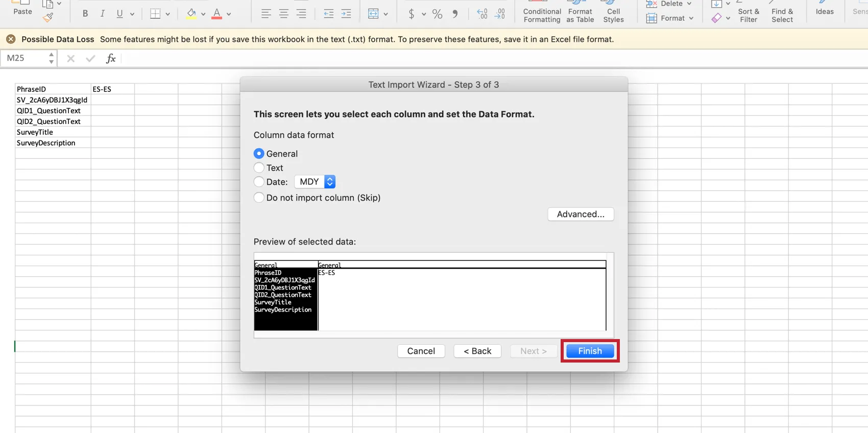Select the PhraseID column in preview
868x433 pixels.
(x=286, y=295)
